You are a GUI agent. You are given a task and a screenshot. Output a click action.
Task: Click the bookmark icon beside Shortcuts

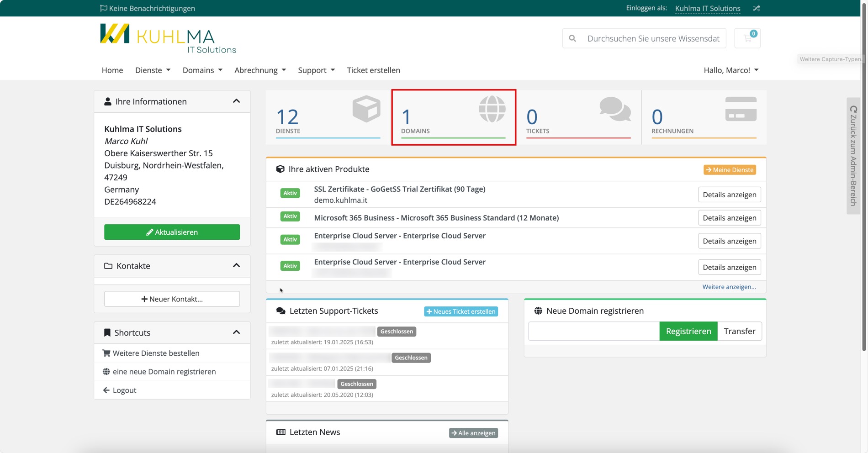point(107,332)
